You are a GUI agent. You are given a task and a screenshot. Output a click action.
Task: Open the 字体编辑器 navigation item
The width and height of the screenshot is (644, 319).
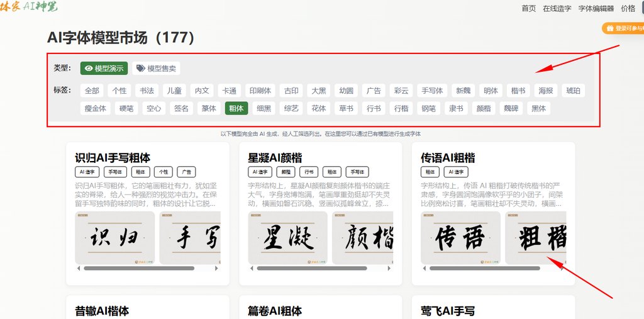pos(596,8)
